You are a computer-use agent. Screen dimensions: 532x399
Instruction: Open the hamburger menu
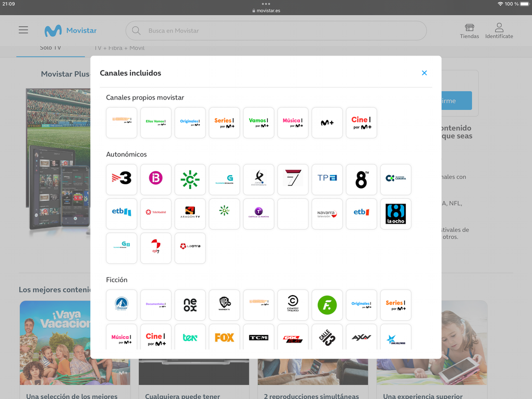[x=23, y=30]
